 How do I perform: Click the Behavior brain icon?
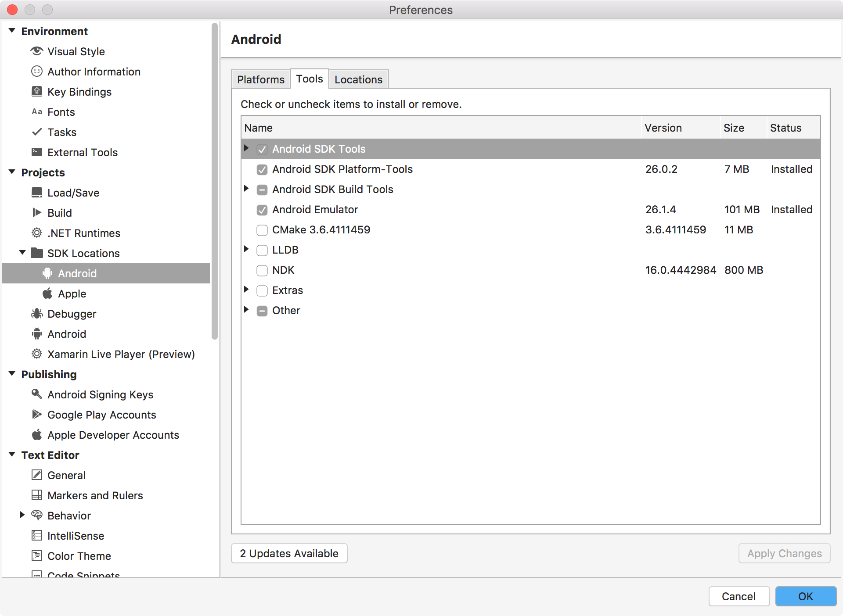(x=37, y=516)
